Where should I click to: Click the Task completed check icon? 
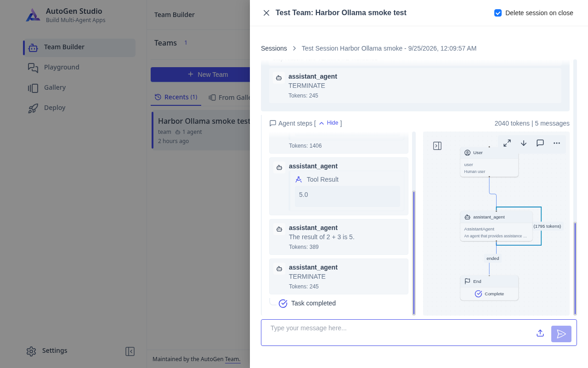coord(283,304)
